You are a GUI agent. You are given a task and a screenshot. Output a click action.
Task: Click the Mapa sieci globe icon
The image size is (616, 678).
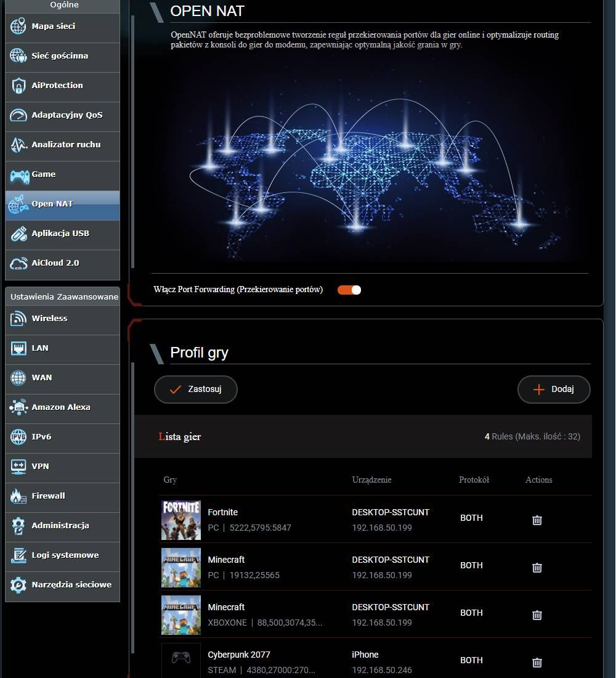[18, 27]
